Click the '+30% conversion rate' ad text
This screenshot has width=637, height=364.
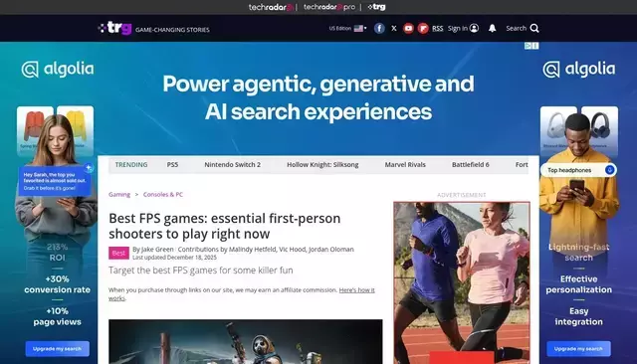58,284
